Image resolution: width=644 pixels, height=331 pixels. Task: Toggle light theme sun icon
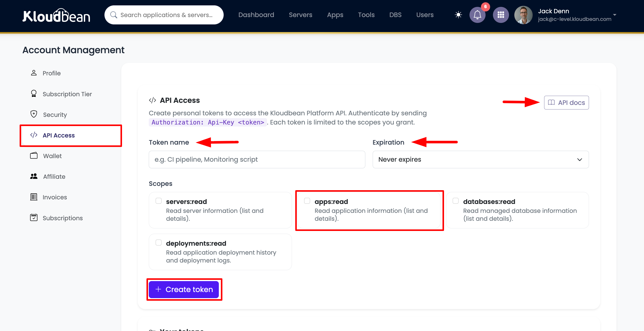click(458, 15)
